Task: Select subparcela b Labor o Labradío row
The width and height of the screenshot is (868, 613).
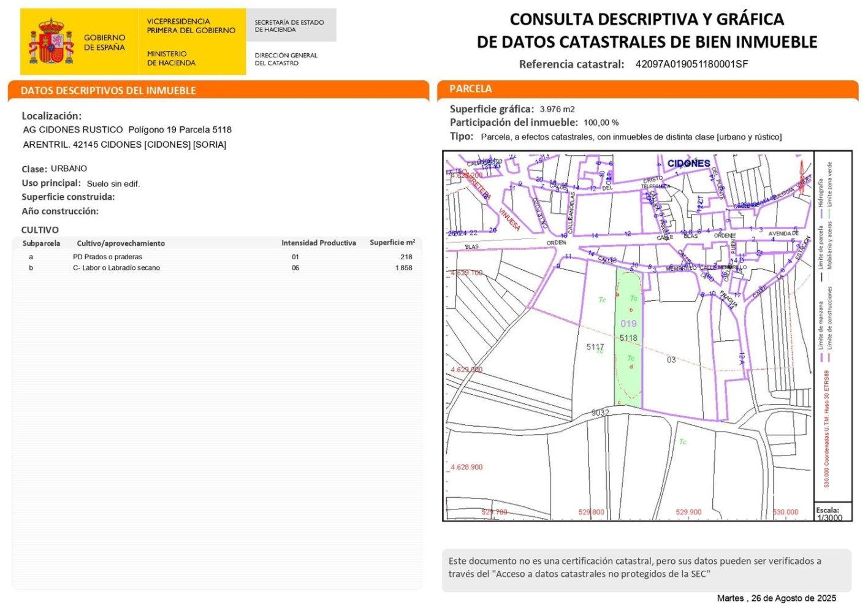Action: click(218, 268)
